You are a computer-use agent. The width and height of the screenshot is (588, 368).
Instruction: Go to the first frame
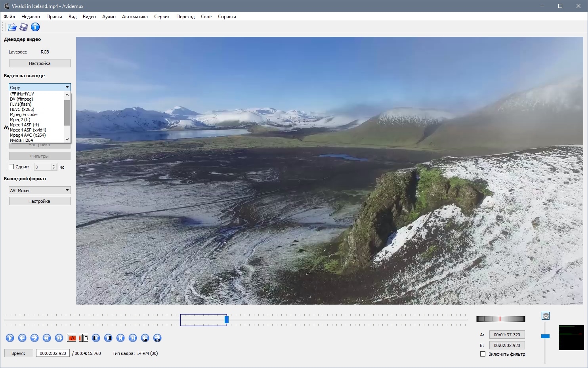tap(120, 338)
